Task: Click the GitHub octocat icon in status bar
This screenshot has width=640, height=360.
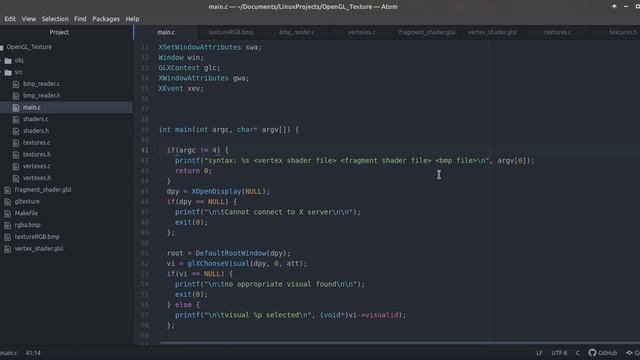Action: [592, 353]
